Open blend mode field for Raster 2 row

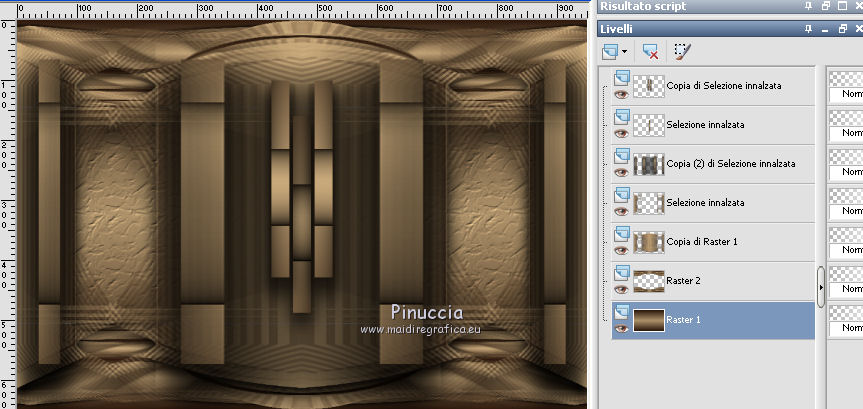[x=846, y=290]
